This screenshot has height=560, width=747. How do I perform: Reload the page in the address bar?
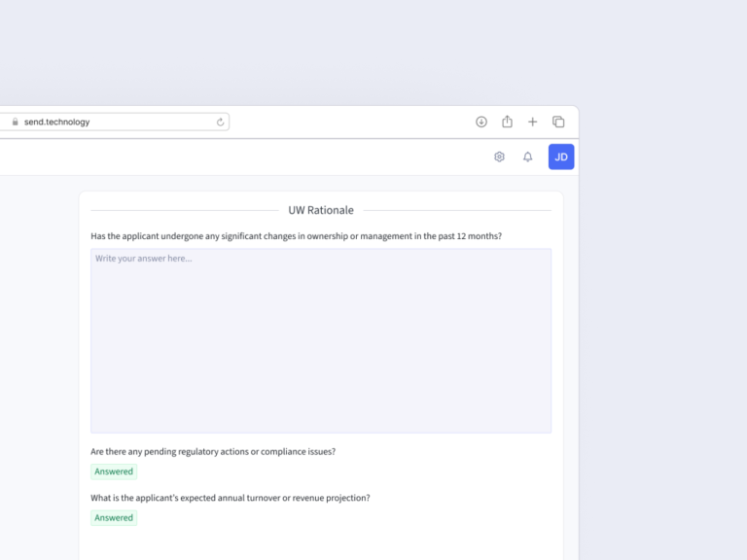click(x=221, y=122)
